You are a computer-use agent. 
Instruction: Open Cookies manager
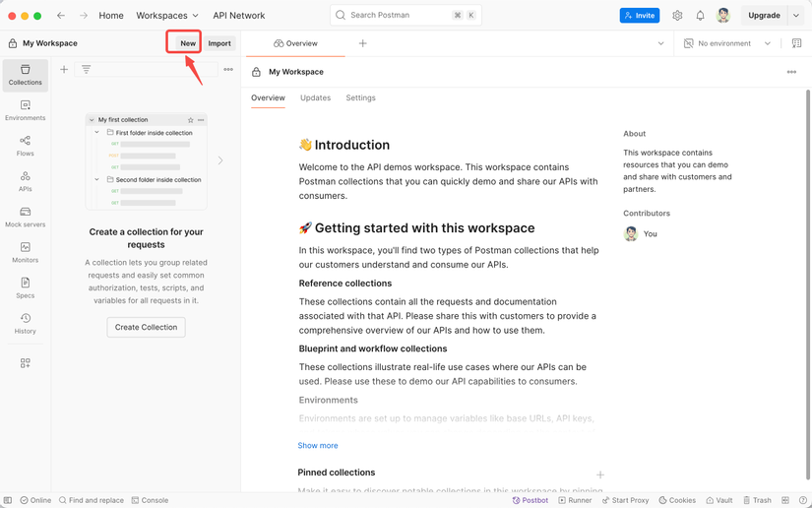coord(677,500)
